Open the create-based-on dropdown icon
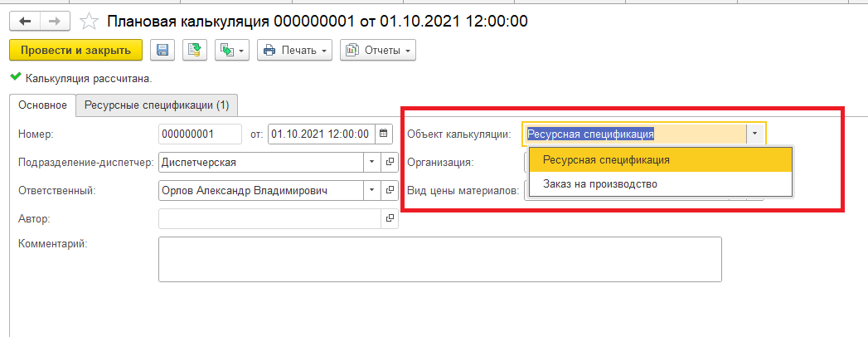The height and width of the screenshot is (337, 868). click(231, 51)
